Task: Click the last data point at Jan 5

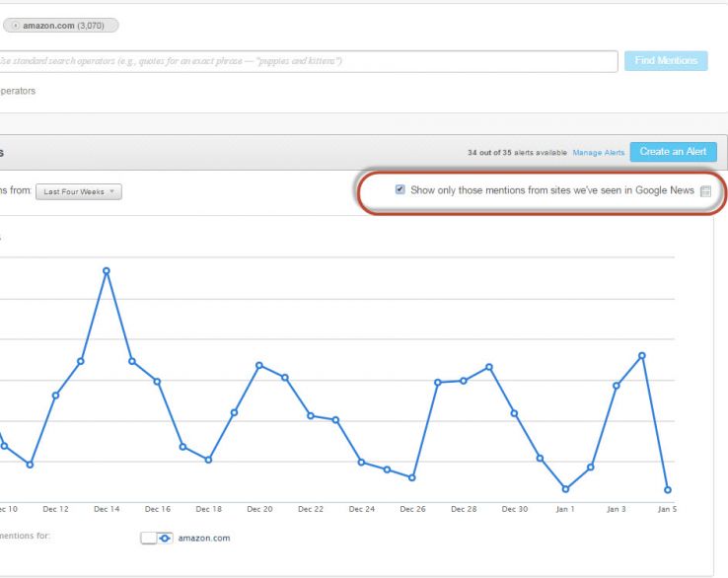Action: 668,490
